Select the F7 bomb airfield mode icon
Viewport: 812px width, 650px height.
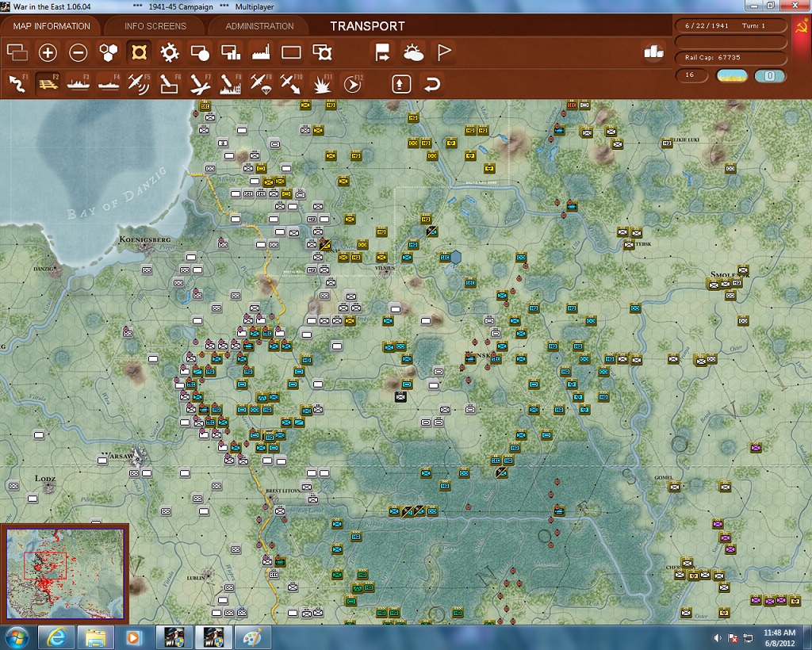200,84
